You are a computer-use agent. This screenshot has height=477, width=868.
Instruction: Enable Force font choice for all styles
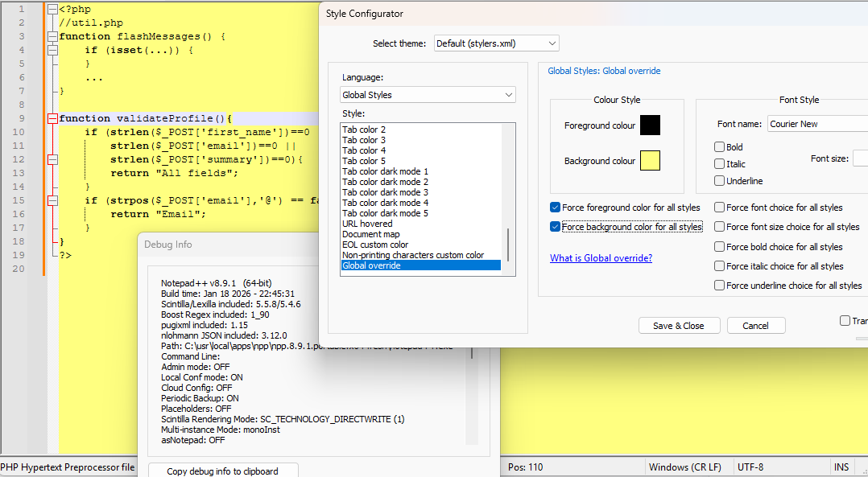pyautogui.click(x=718, y=207)
